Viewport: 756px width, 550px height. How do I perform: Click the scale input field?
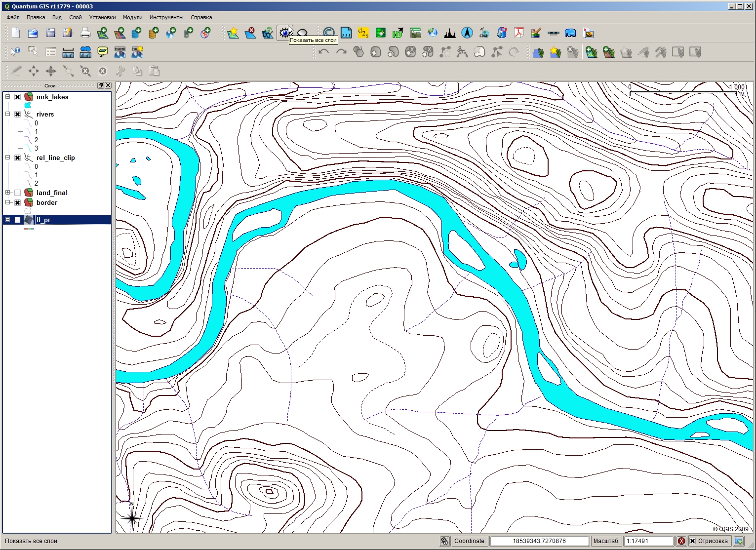pos(648,541)
